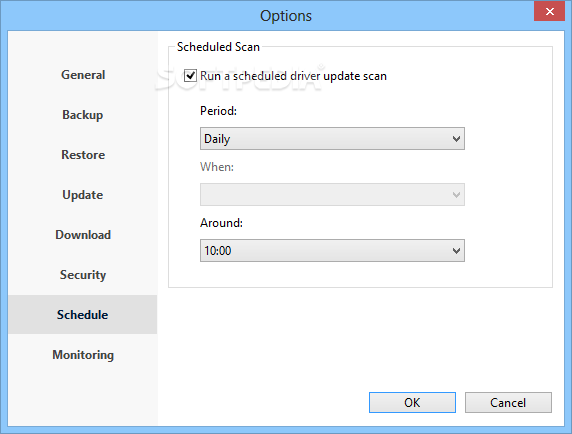Click the Cancel button
The width and height of the screenshot is (572, 434).
(x=508, y=403)
